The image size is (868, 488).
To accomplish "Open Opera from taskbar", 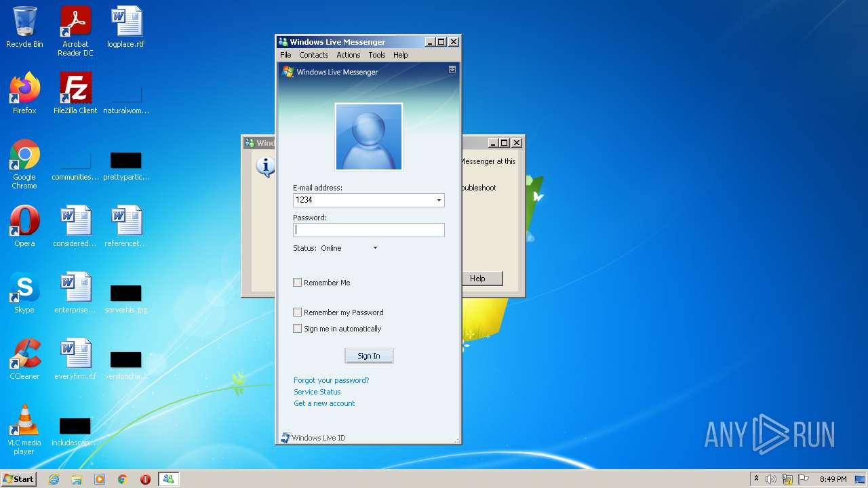I will [145, 479].
